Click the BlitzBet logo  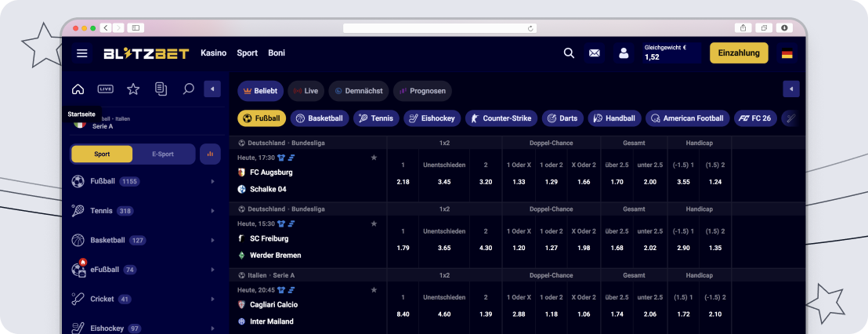(146, 53)
